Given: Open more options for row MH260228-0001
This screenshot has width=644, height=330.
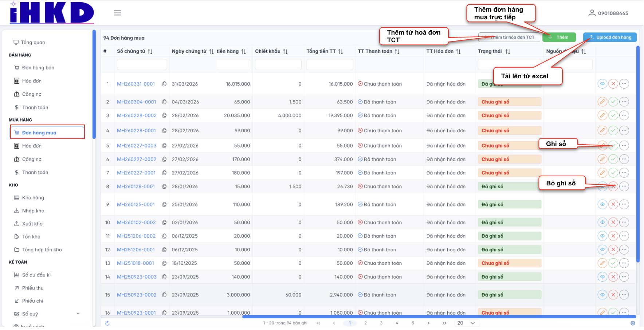Looking at the screenshot, I should pyautogui.click(x=624, y=130).
